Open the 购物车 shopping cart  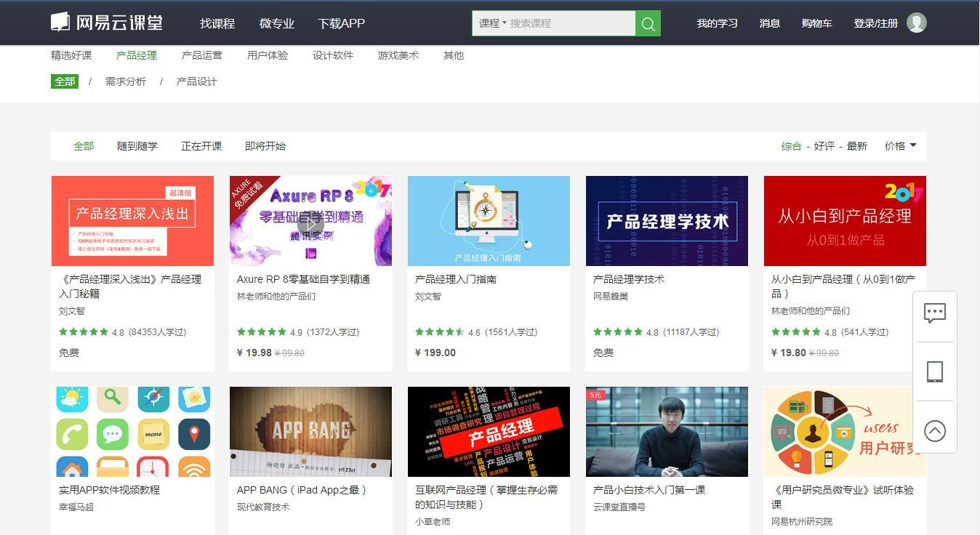(x=817, y=23)
